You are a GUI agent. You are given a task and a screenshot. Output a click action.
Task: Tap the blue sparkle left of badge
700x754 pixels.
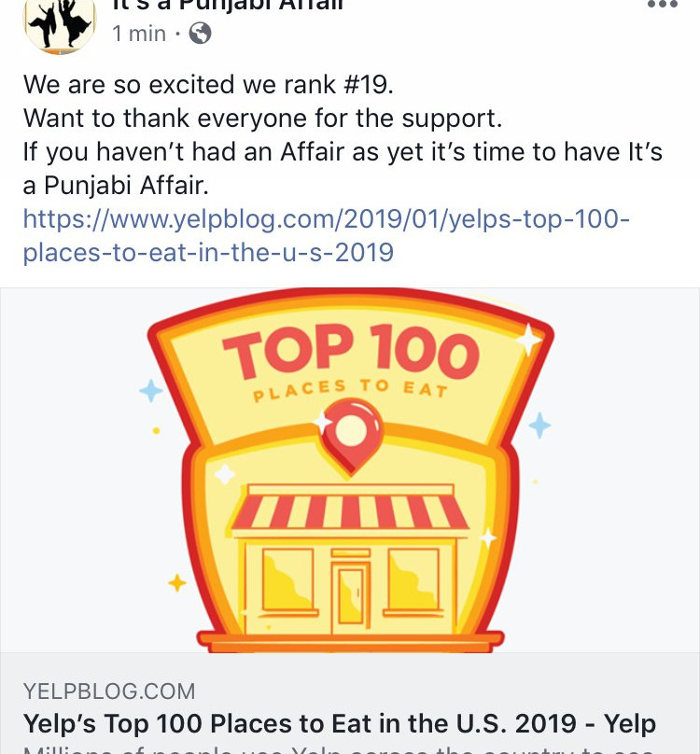click(150, 390)
